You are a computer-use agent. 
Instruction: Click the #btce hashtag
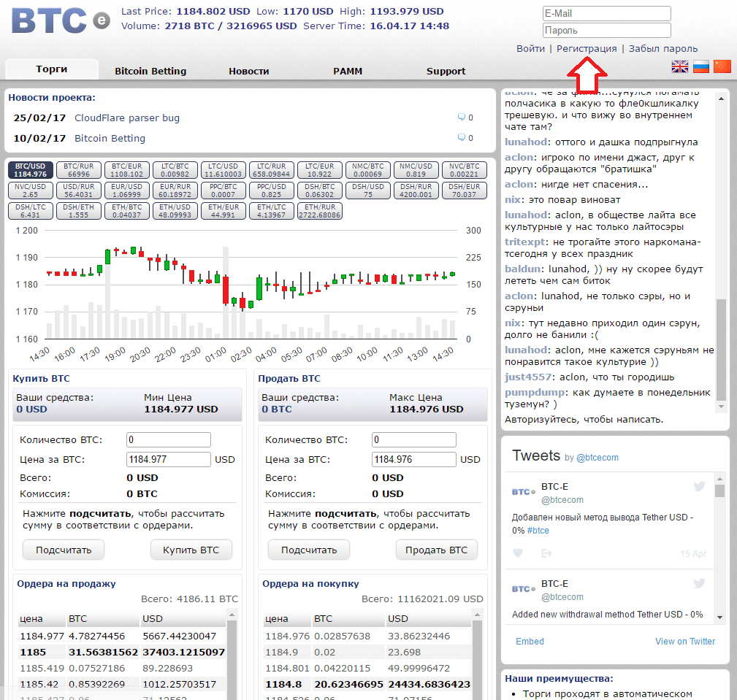click(538, 531)
